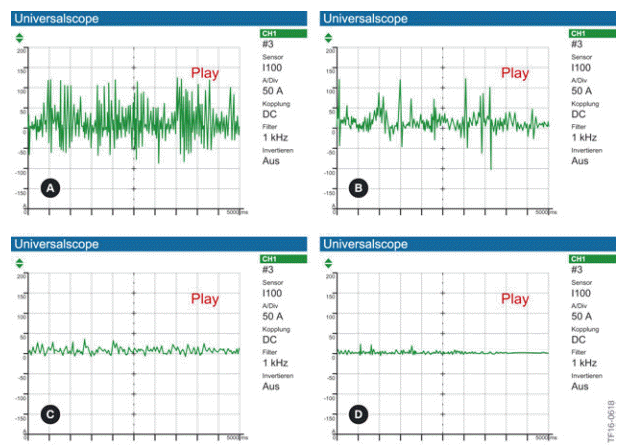Click the red Play label in scope D
Viewport: 630px width, 447px height.
pyautogui.click(x=515, y=299)
